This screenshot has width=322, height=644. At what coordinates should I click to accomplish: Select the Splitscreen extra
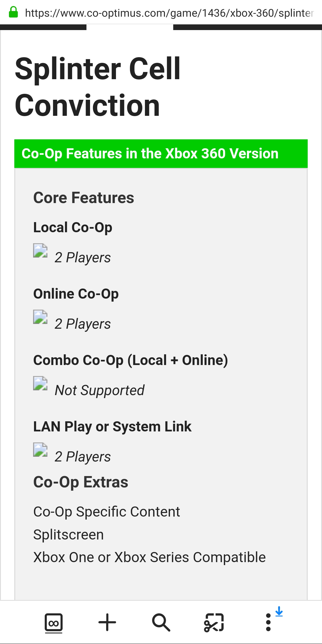click(x=68, y=535)
